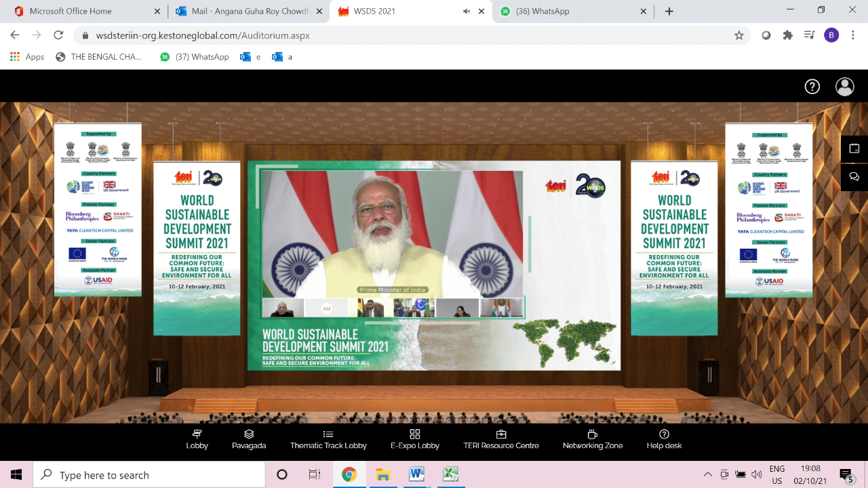Image resolution: width=868 pixels, height=488 pixels.
Task: Open the battery status tray icon
Action: [x=741, y=474]
